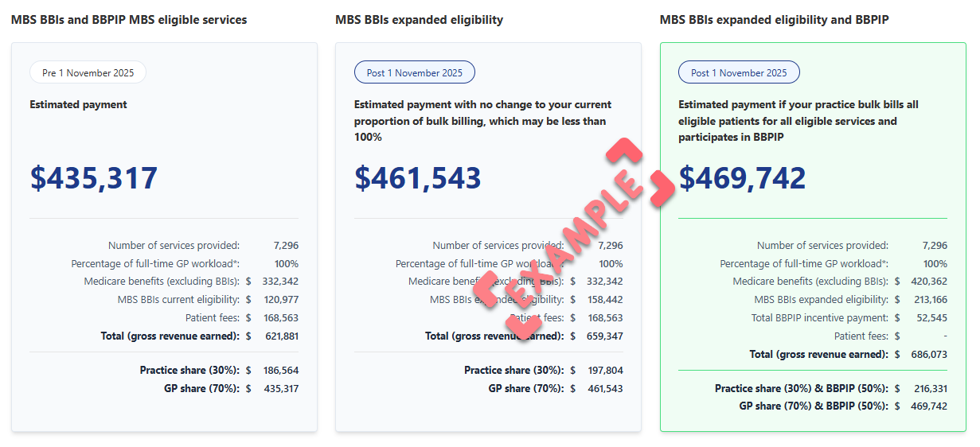Select the 52,545 BBPIP incentive payment value
The image size is (980, 447).
[x=929, y=318]
